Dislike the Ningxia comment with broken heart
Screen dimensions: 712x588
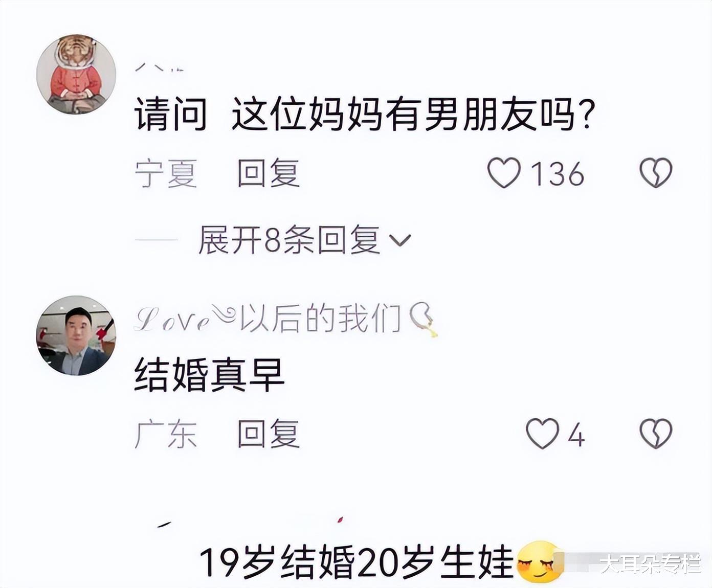(656, 173)
